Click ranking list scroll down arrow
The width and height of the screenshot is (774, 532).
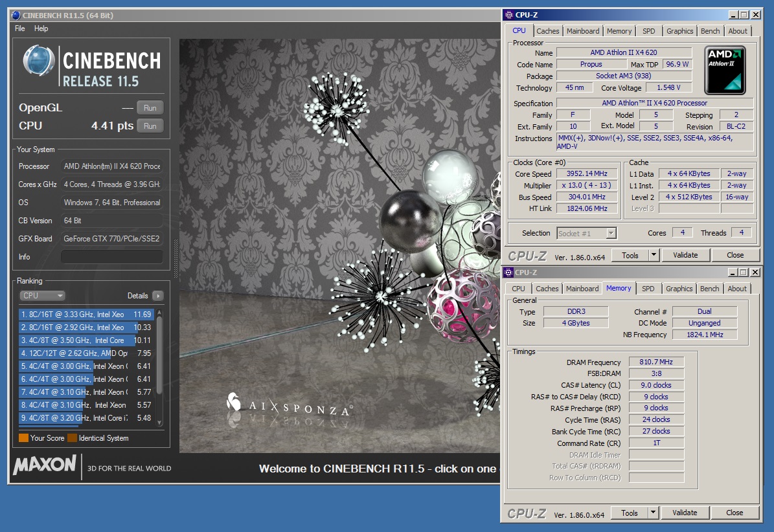pyautogui.click(x=159, y=423)
